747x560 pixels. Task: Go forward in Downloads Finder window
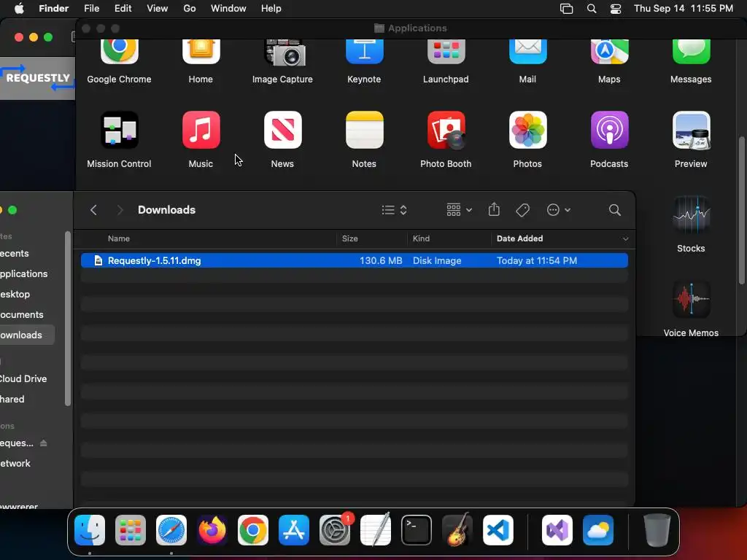(120, 210)
